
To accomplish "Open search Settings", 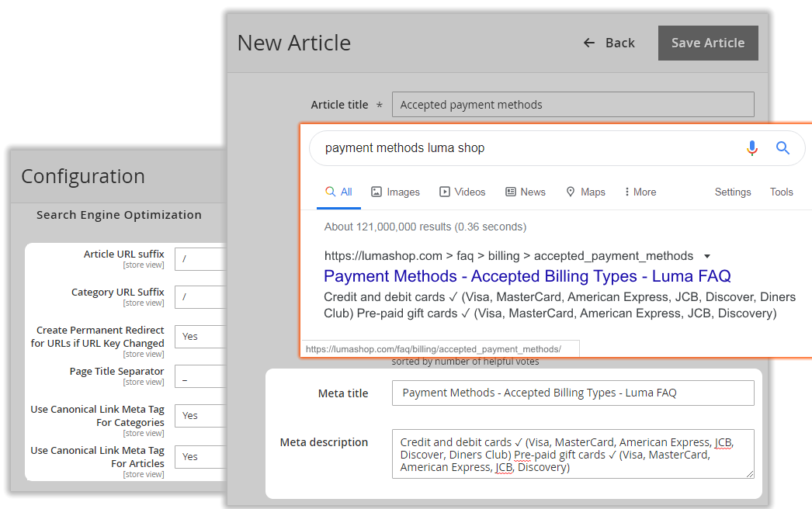I will (x=733, y=192).
